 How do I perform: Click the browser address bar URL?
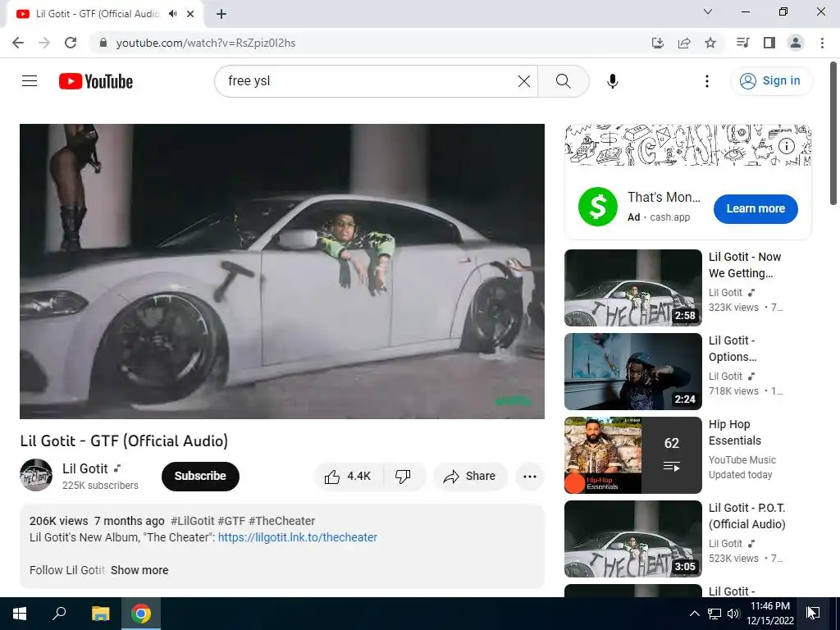coord(206,43)
